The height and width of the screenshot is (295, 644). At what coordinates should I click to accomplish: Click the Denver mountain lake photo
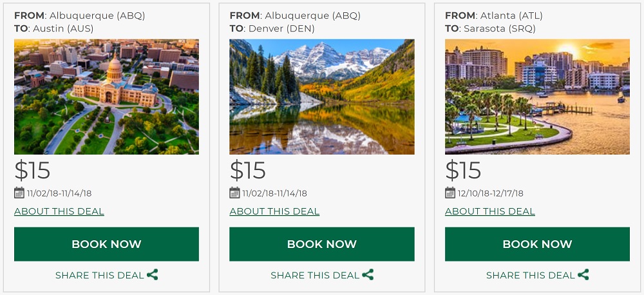click(322, 97)
